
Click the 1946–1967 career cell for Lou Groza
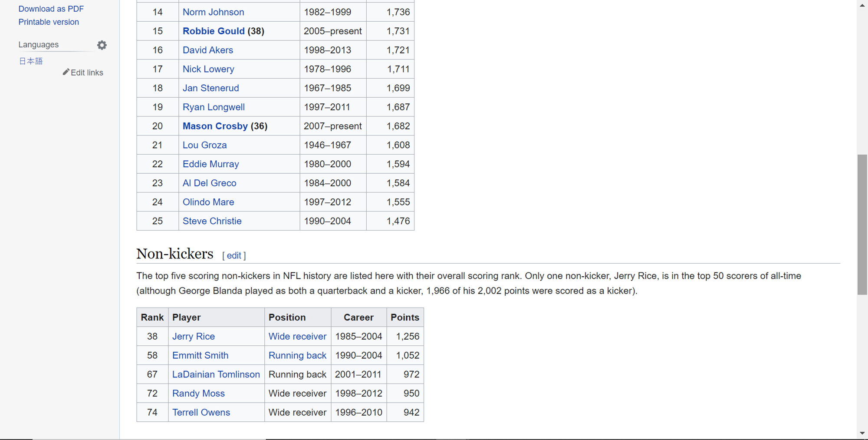click(333, 145)
